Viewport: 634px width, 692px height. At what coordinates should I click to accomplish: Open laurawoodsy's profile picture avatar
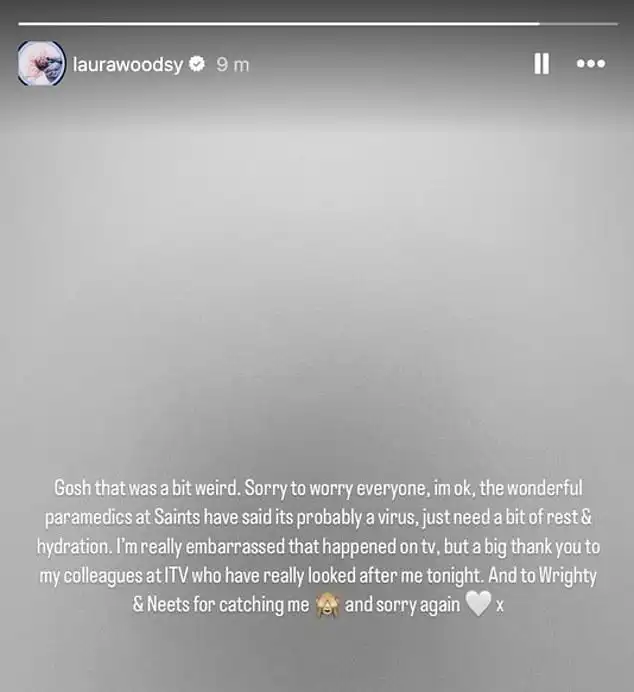(x=41, y=64)
